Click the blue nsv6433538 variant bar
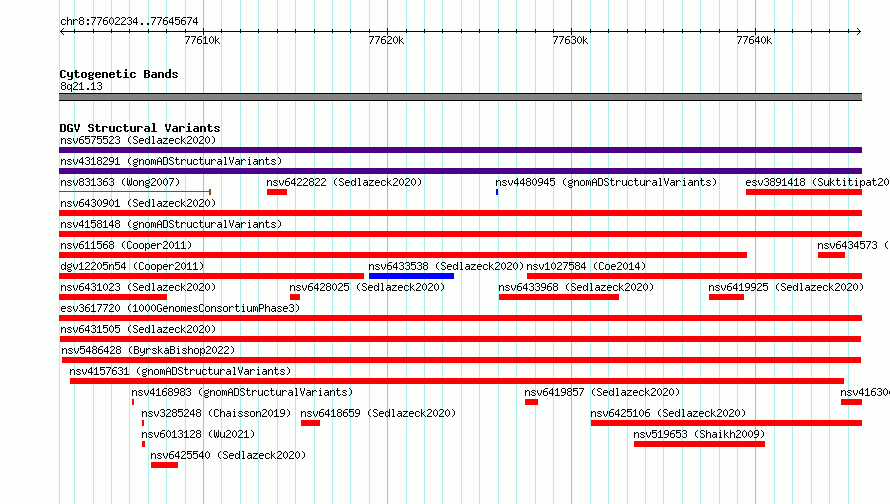This screenshot has height=504, width=890. (x=412, y=276)
